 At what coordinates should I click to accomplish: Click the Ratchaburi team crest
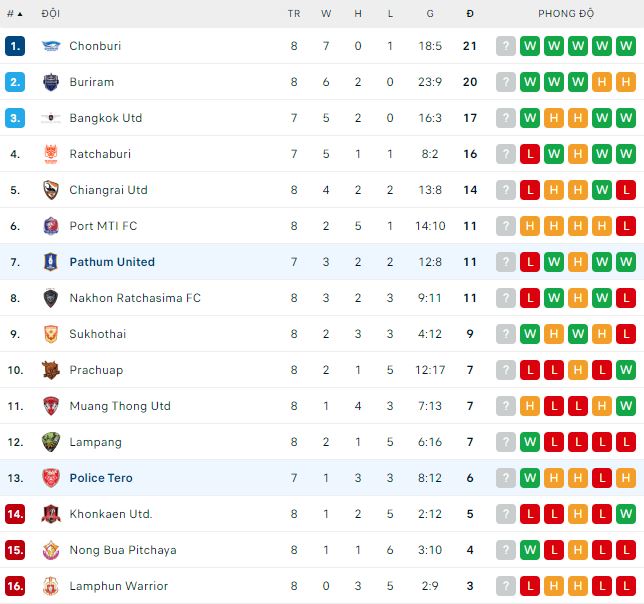tap(51, 154)
